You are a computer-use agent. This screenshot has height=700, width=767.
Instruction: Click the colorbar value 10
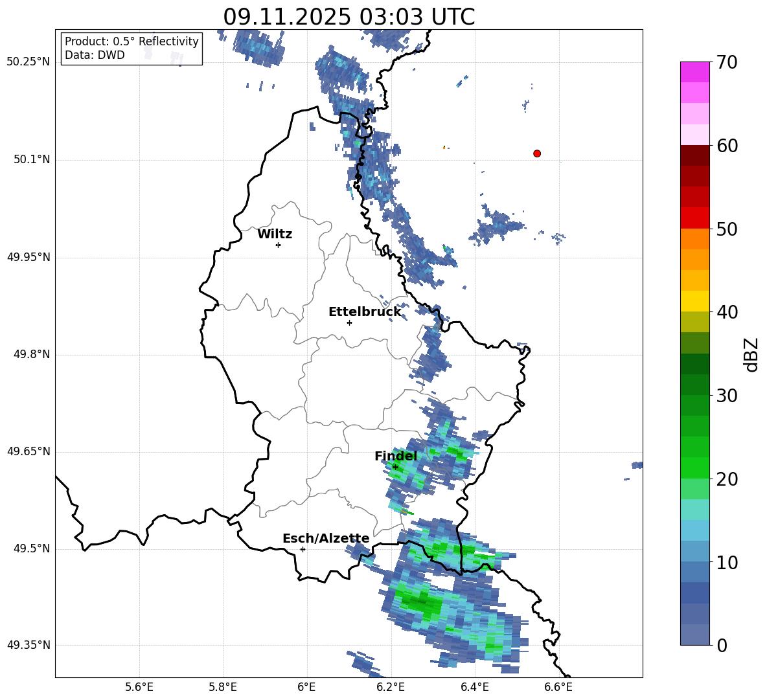[x=727, y=563]
